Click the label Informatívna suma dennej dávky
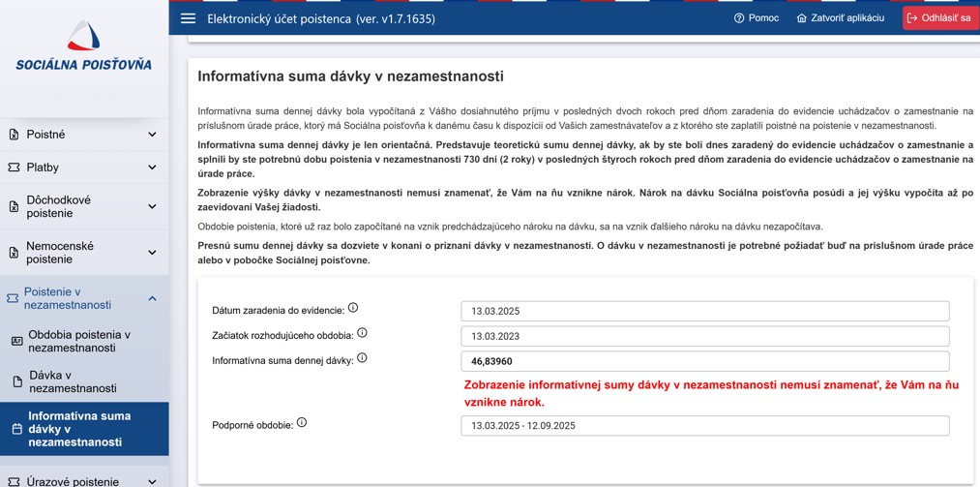The height and width of the screenshot is (487, 980). point(282,361)
